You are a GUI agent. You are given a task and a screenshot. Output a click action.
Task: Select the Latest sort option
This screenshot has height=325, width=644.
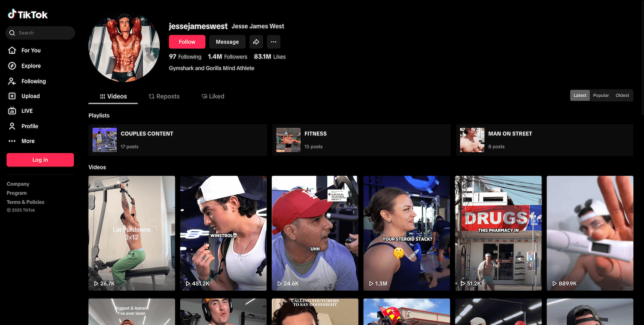tap(580, 95)
